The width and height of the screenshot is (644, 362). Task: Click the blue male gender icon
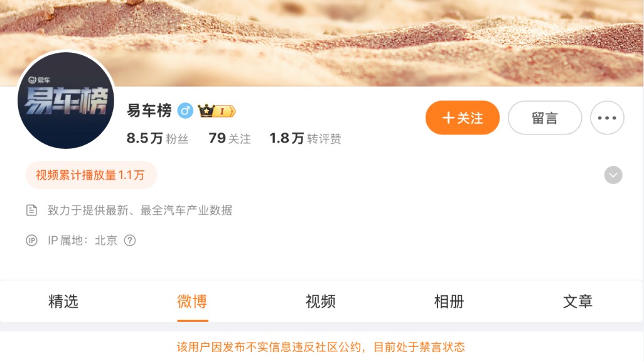point(185,111)
